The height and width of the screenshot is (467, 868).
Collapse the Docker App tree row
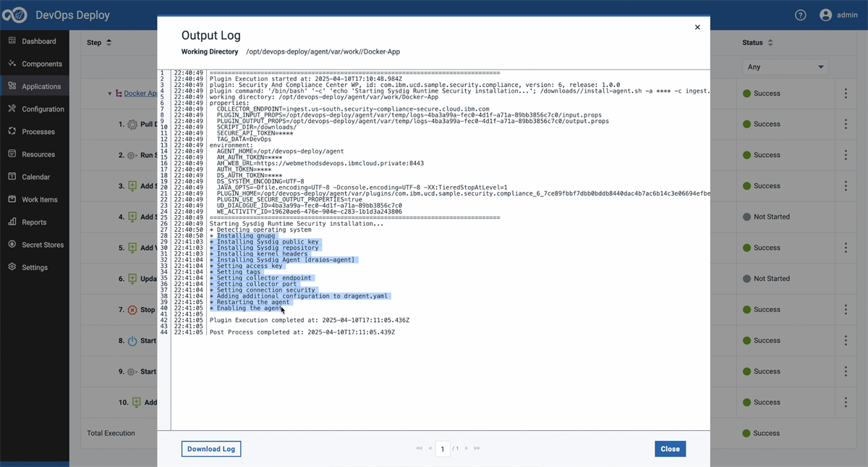pos(110,93)
